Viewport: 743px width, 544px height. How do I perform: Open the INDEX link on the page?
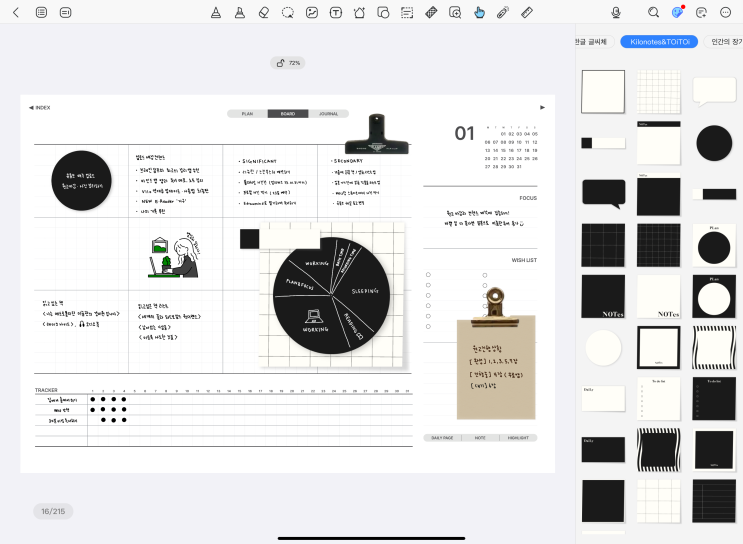tap(40, 108)
